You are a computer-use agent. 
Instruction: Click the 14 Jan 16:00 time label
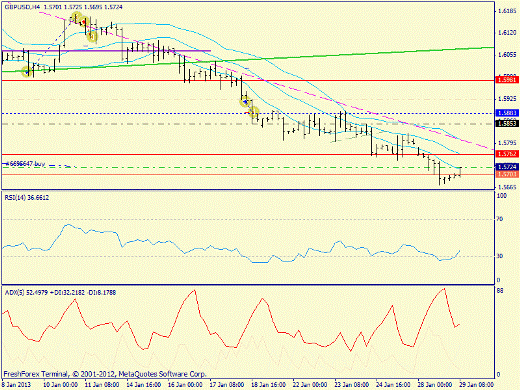(x=144, y=384)
